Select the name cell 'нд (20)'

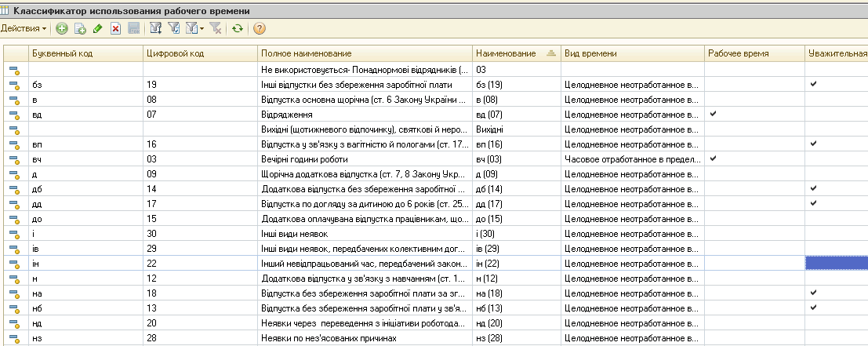(517, 323)
